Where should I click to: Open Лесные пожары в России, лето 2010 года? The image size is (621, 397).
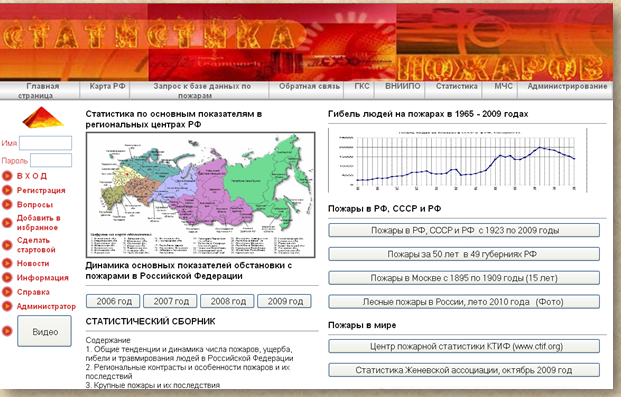tap(464, 302)
